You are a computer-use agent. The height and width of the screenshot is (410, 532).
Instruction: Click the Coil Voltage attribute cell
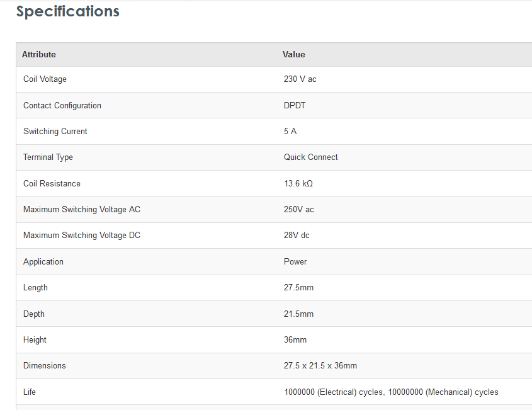[x=45, y=79]
